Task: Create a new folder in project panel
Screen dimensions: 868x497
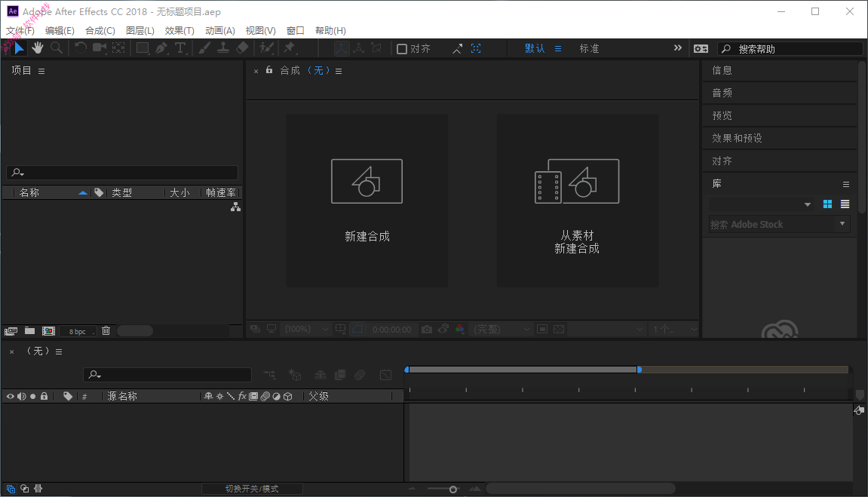Action: (30, 331)
